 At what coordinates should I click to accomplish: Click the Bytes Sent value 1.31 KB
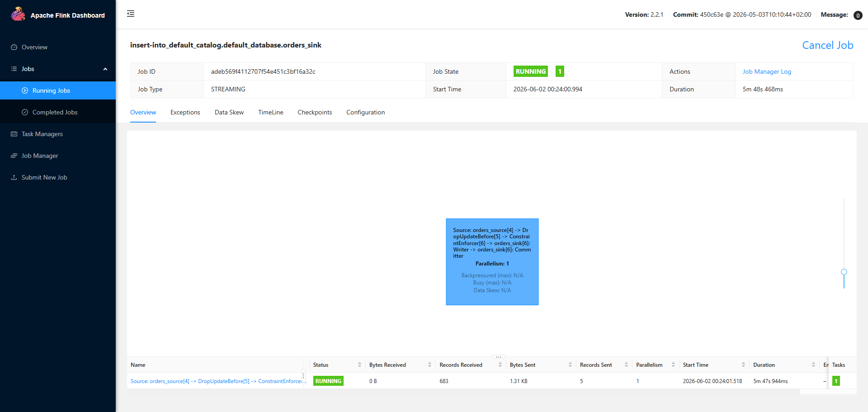(519, 381)
